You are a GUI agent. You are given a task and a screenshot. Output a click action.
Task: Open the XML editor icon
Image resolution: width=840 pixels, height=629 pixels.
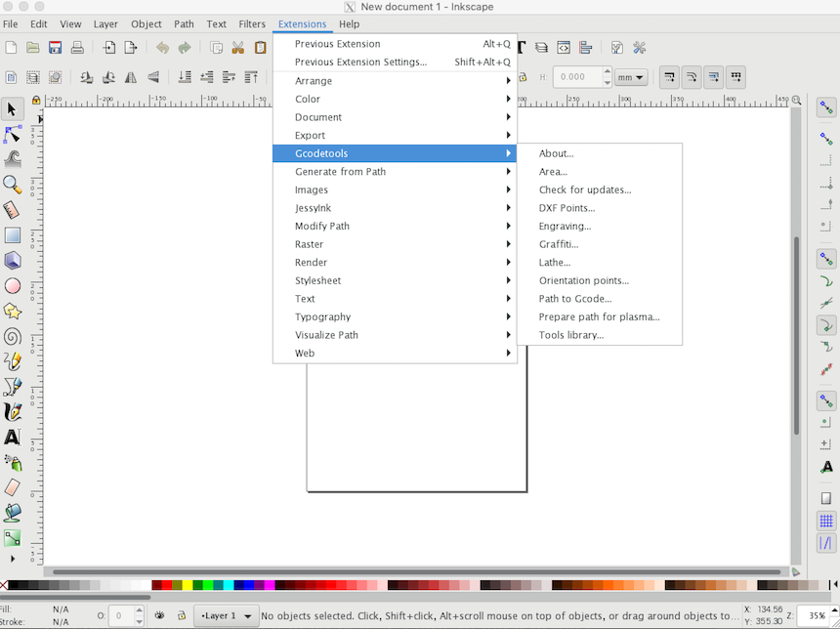[563, 48]
